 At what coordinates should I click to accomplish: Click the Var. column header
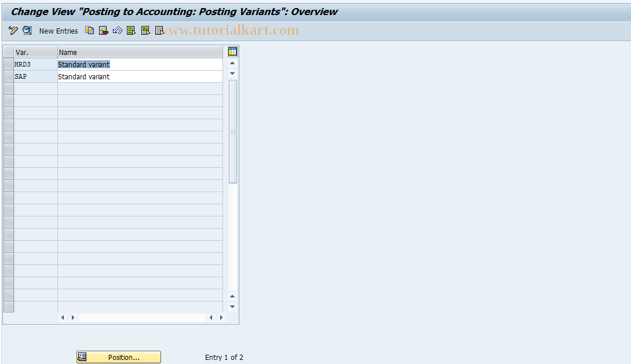(36, 52)
